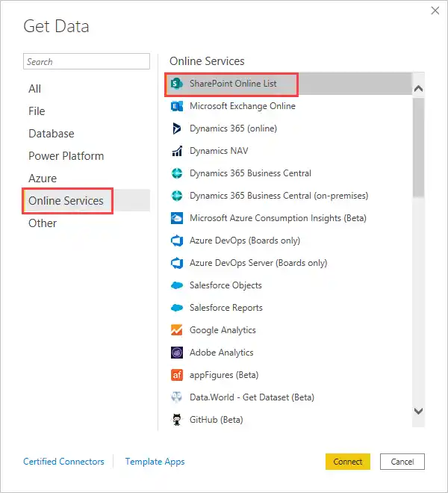The width and height of the screenshot is (448, 493).
Task: Select Salesforce Objects text
Action: 225,285
